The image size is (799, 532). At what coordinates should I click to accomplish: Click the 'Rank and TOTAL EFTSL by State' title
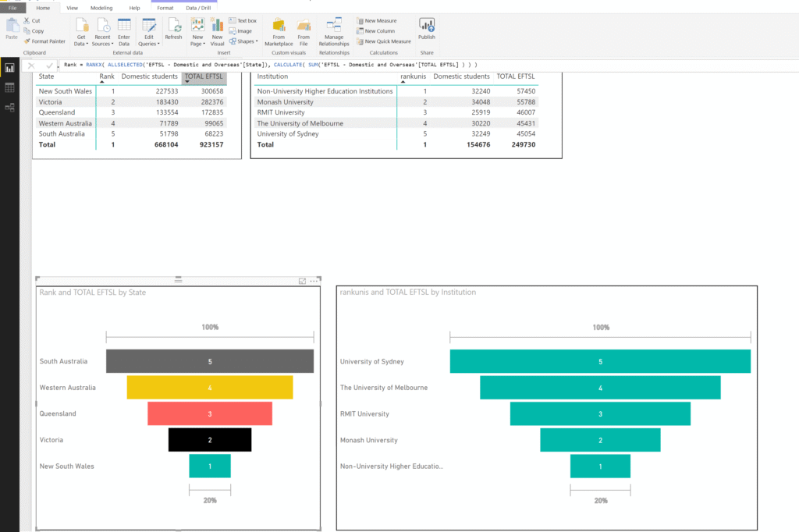pyautogui.click(x=93, y=293)
